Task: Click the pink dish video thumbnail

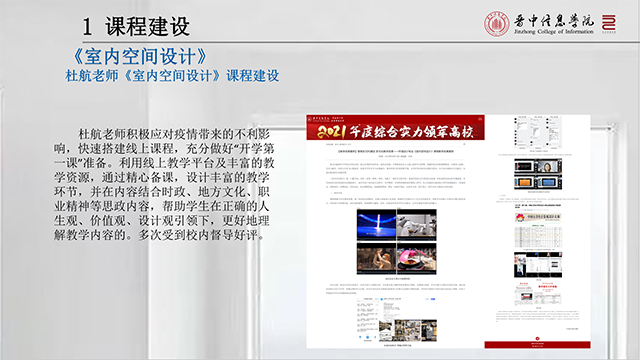Action: coord(416,259)
